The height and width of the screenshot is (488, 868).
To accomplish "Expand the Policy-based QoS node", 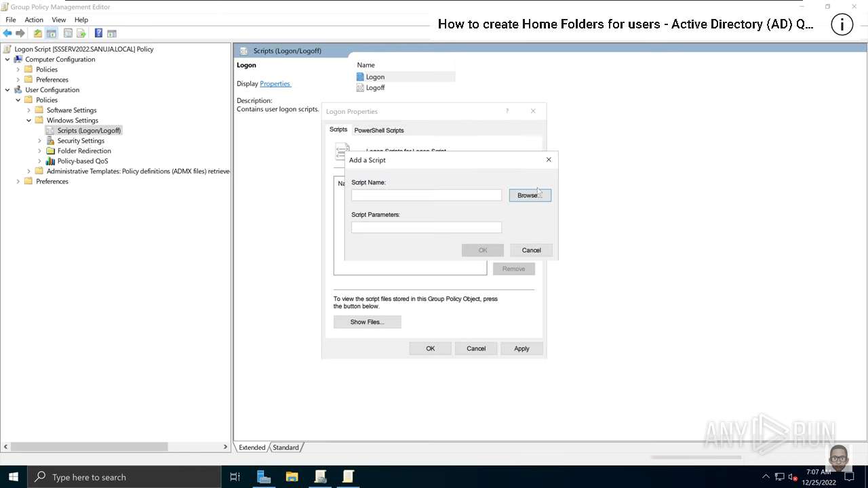I will click(x=40, y=161).
